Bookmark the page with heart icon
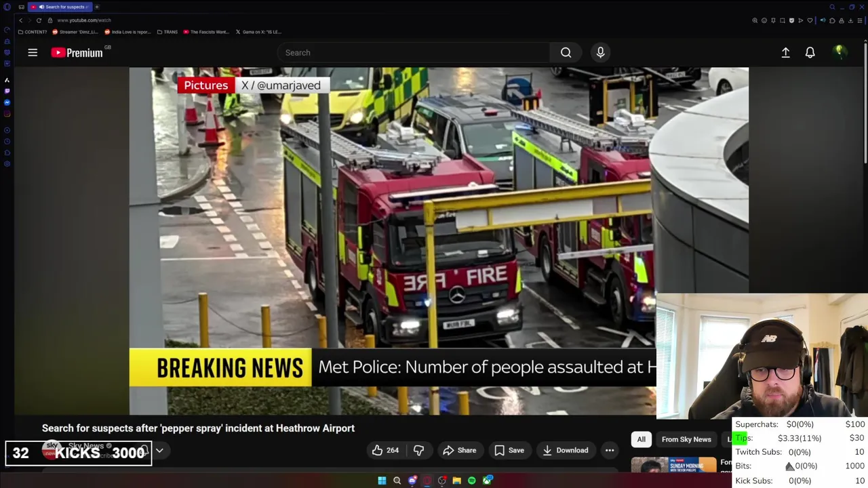868x488 pixels. pyautogui.click(x=810, y=20)
